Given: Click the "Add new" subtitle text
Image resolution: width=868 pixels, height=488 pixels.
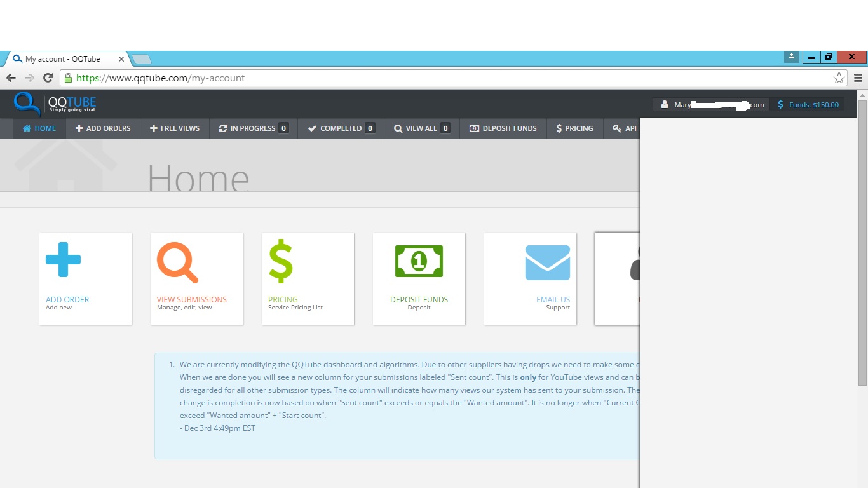Looking at the screenshot, I should pos(58,308).
